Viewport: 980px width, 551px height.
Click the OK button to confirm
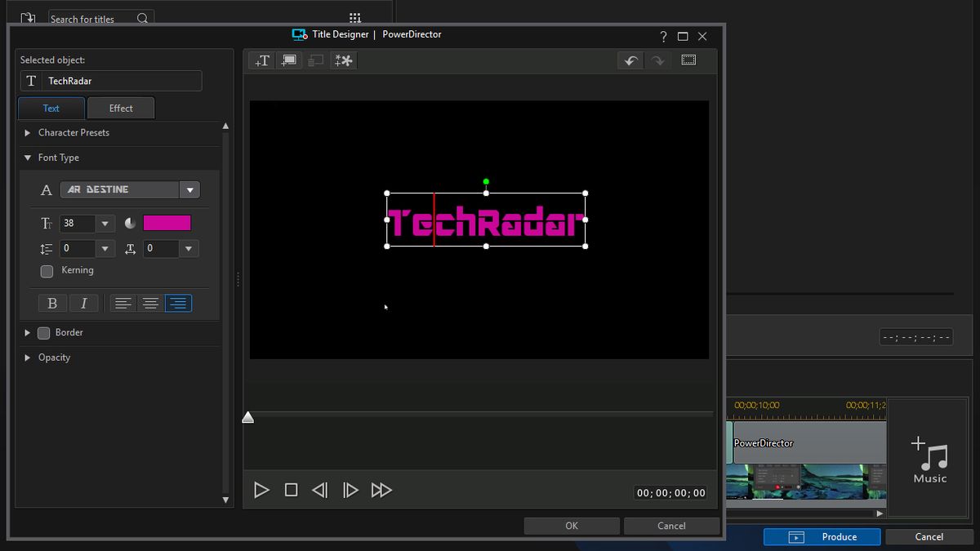[572, 525]
